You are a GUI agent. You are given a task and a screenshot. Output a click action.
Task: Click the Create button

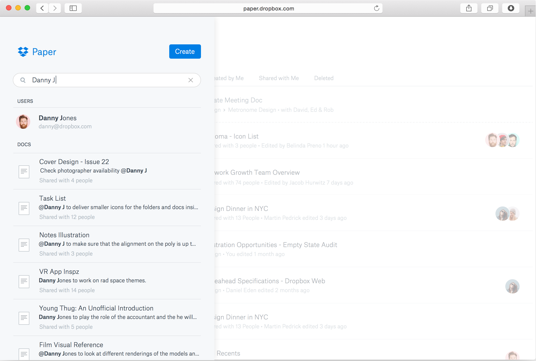coord(185,52)
